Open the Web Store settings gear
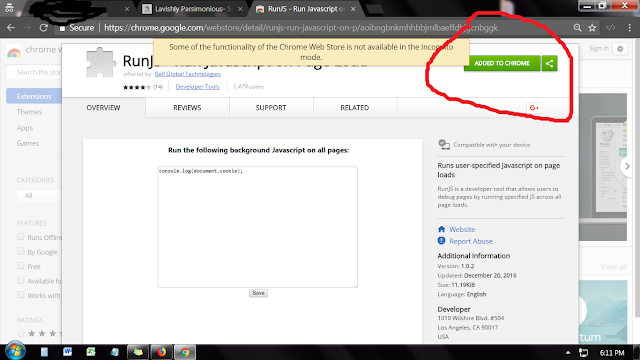Viewport: 640px width, 360px height. 620,49
